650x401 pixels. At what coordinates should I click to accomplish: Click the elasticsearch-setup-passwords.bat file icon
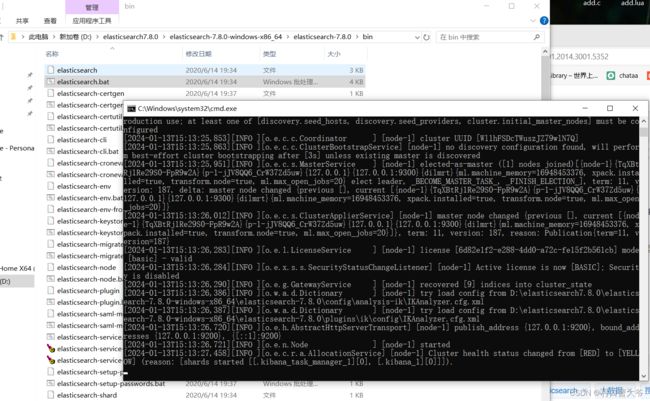51,383
